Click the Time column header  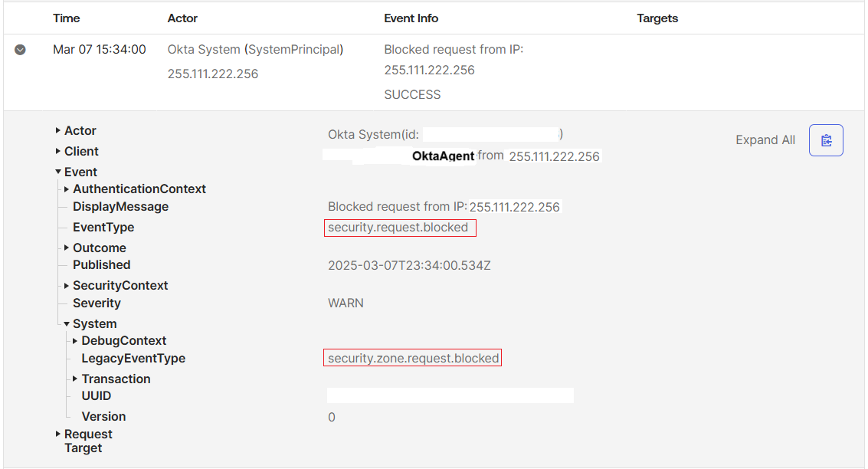pos(66,18)
